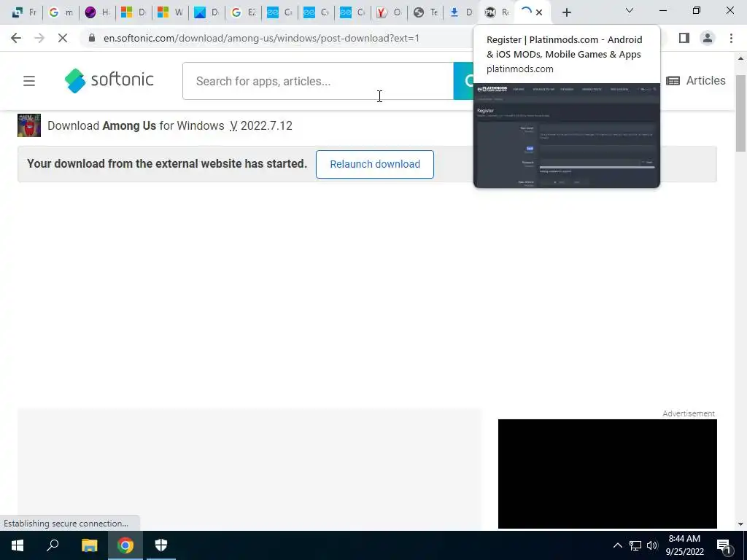Image resolution: width=747 pixels, height=560 pixels.
Task: Open Chrome three-dot menu
Action: tap(731, 38)
